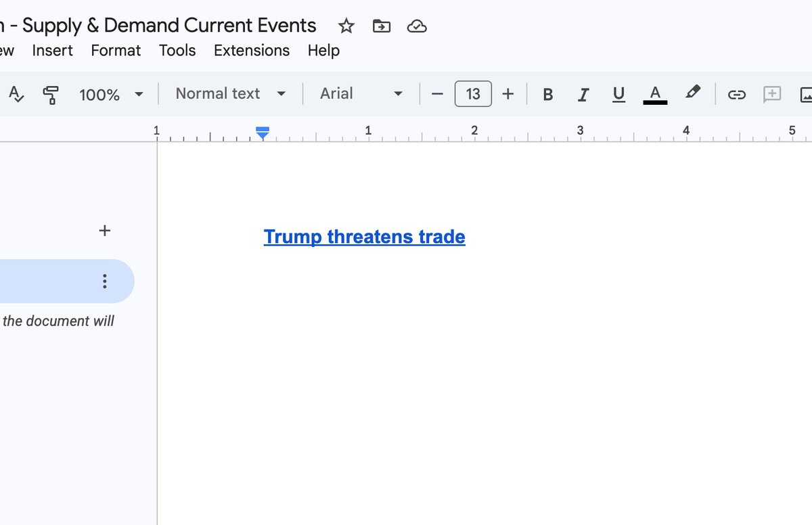Open the Format menu
Screen dimensions: 812x525
pyautogui.click(x=116, y=51)
